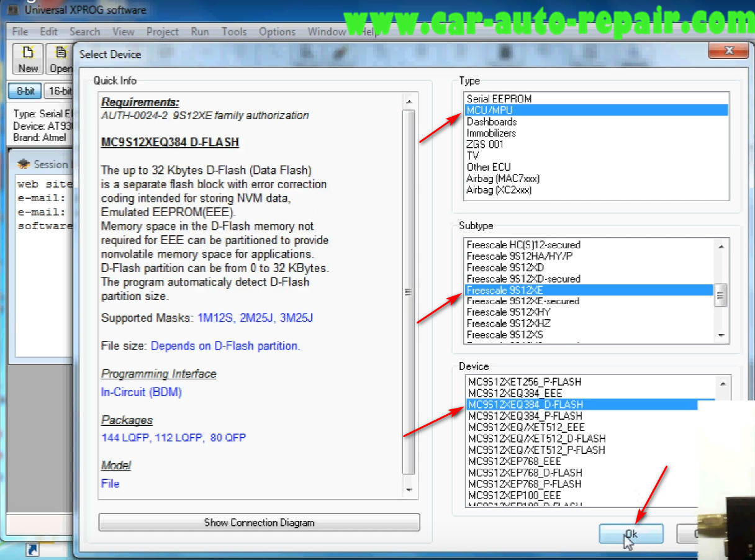755x560 pixels.
Task: Select Other ECU in Type list
Action: click(595, 167)
